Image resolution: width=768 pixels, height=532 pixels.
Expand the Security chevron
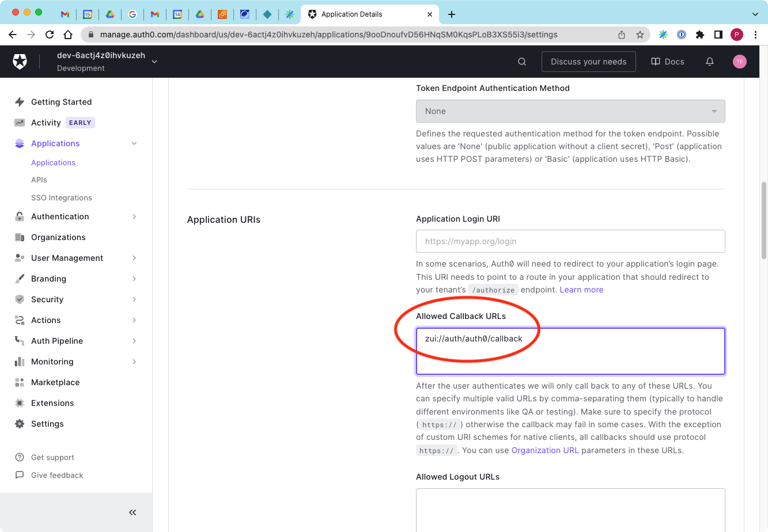134,299
